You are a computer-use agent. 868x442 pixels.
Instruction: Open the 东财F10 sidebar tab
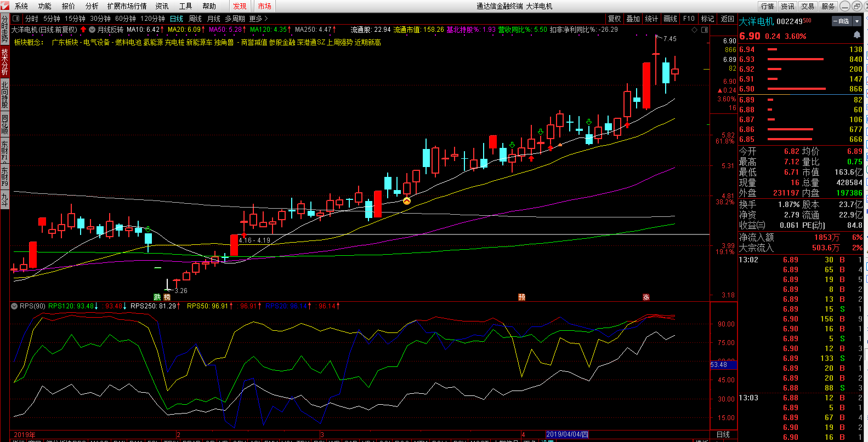(4, 151)
